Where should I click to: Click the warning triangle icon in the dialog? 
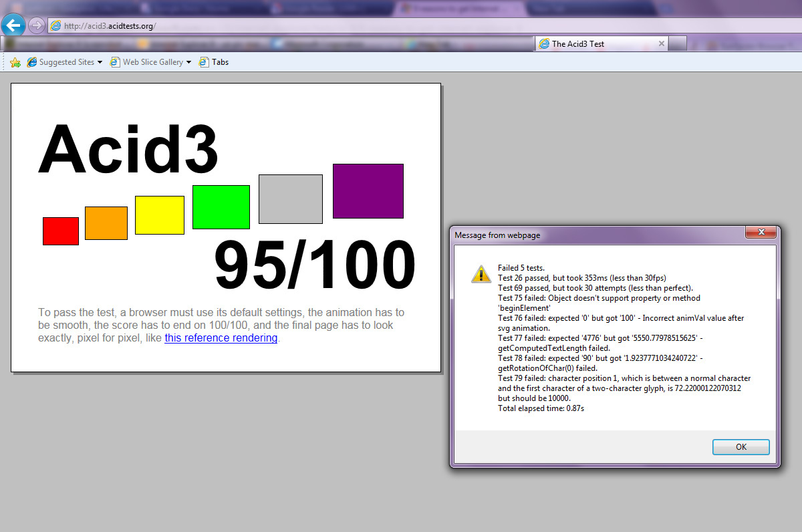[481, 273]
